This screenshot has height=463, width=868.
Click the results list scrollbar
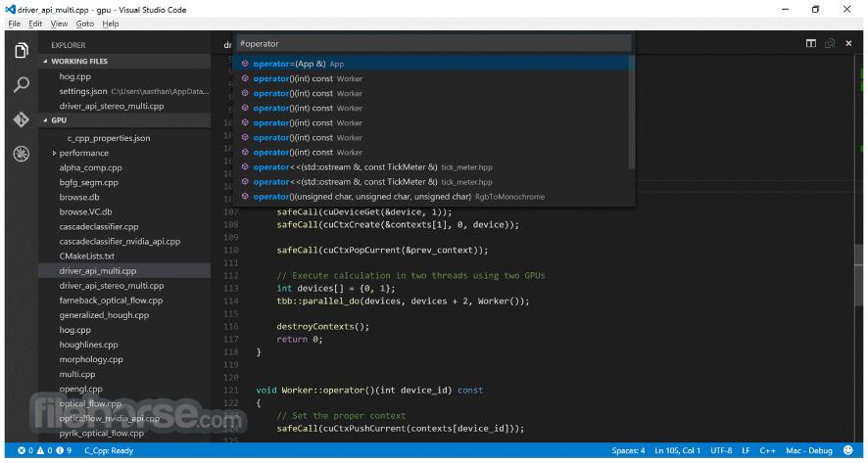click(x=632, y=113)
